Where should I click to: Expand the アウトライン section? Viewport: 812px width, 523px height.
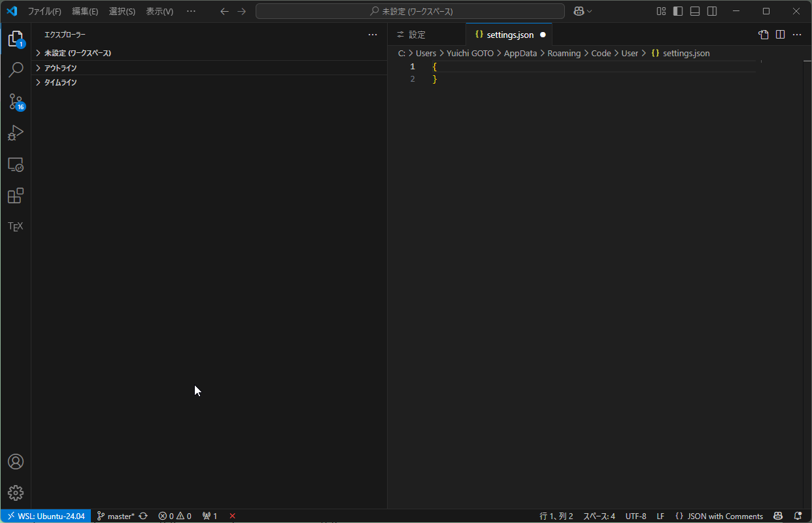pos(209,68)
